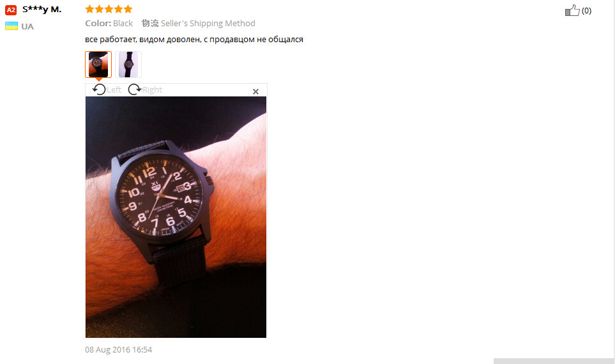The width and height of the screenshot is (615, 364).
Task: Click the third orange rating star
Action: (x=109, y=9)
